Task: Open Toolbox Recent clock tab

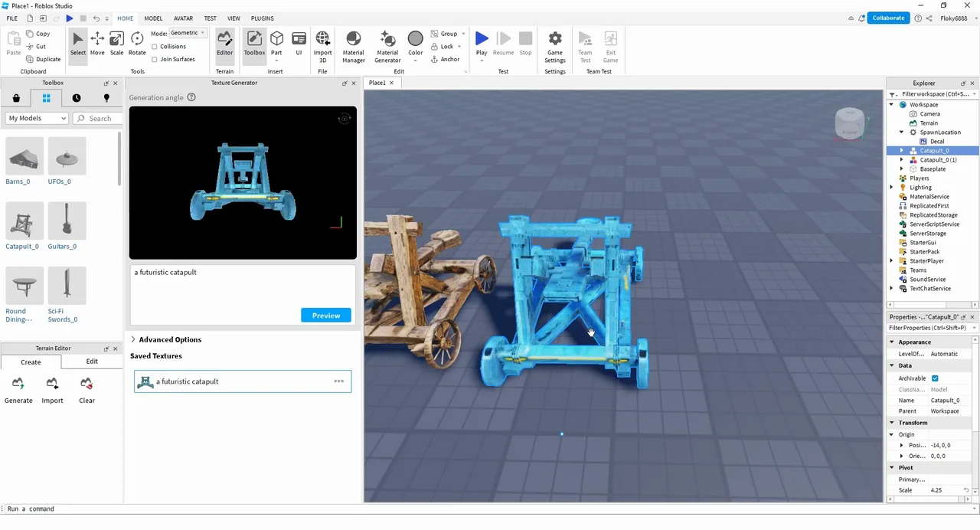Action: (x=77, y=98)
